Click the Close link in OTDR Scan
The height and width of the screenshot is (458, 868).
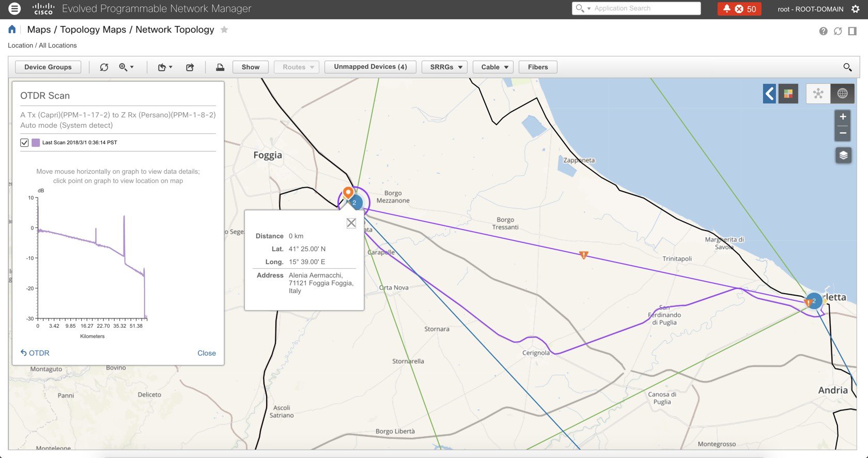pos(206,353)
